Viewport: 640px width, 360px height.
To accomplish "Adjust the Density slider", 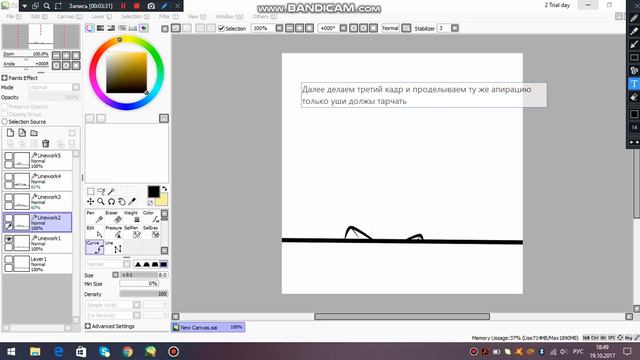I will point(144,294).
